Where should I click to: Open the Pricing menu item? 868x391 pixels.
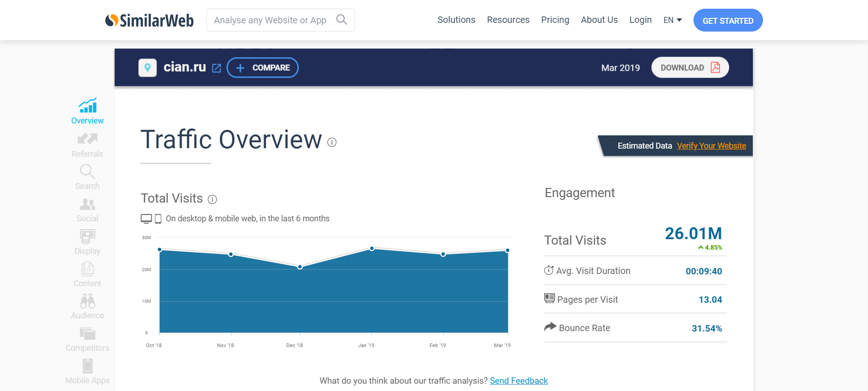pos(555,20)
